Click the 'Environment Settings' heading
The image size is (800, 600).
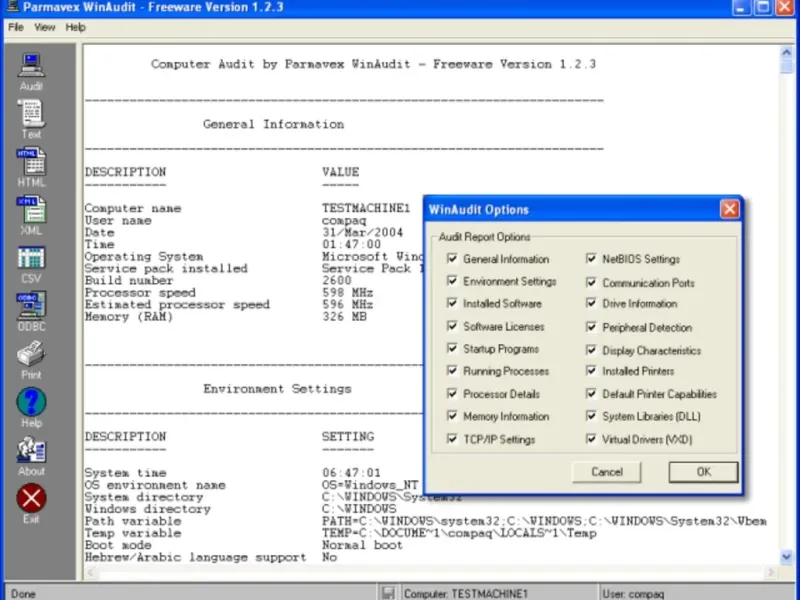[x=278, y=389]
